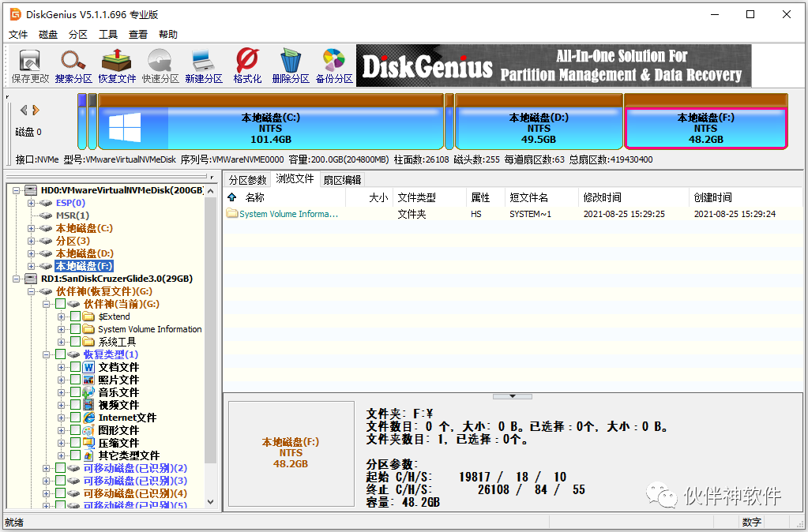Click the 其它类型文件 icon

point(88,455)
